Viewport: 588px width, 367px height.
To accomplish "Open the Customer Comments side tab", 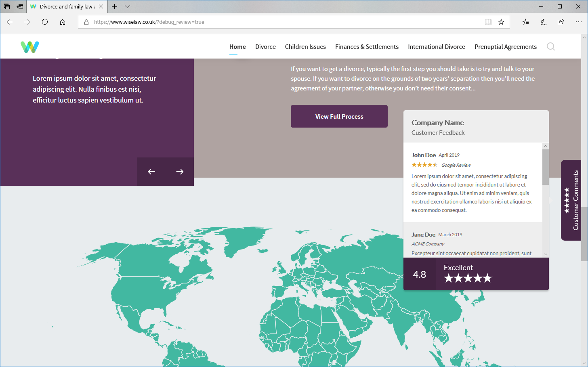I will [571, 200].
